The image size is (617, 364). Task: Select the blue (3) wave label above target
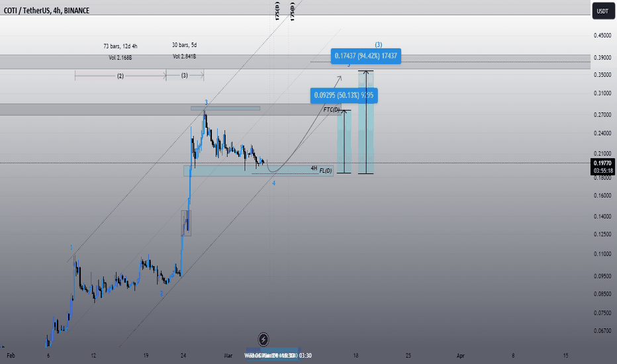(x=378, y=44)
